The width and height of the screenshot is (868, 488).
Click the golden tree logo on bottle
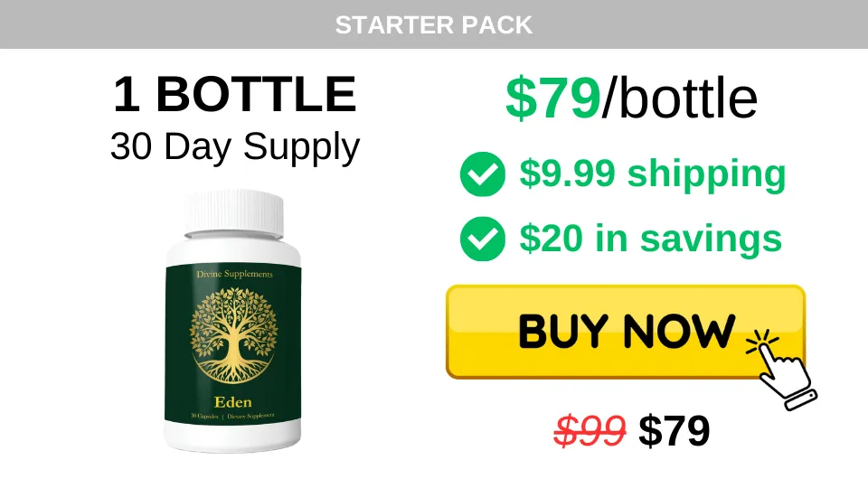(233, 335)
